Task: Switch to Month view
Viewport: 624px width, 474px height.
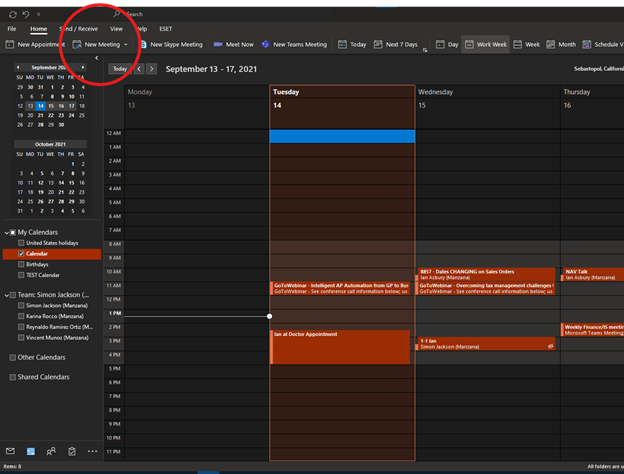Action: (x=561, y=45)
